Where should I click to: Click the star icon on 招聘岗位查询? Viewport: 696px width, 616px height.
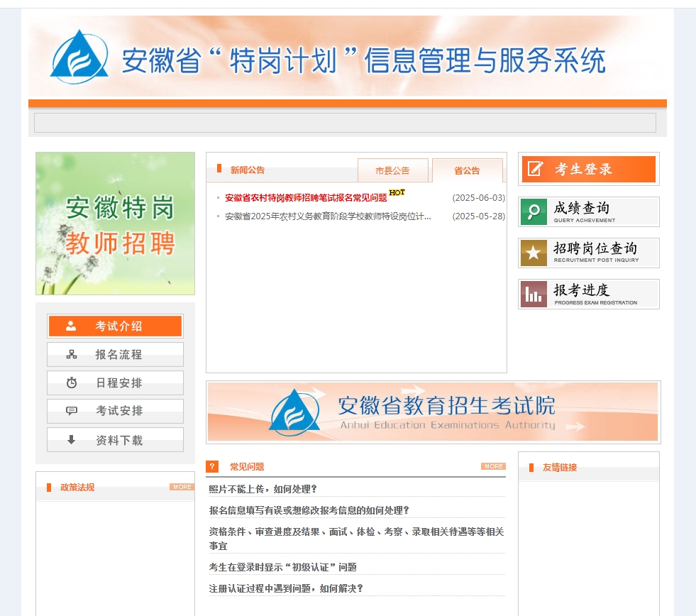[x=534, y=253]
